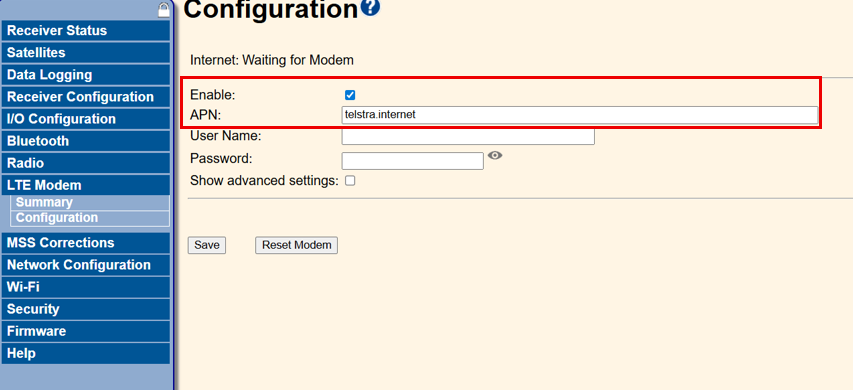The height and width of the screenshot is (390, 853).
Task: Reveal password with the eye icon
Action: point(495,156)
